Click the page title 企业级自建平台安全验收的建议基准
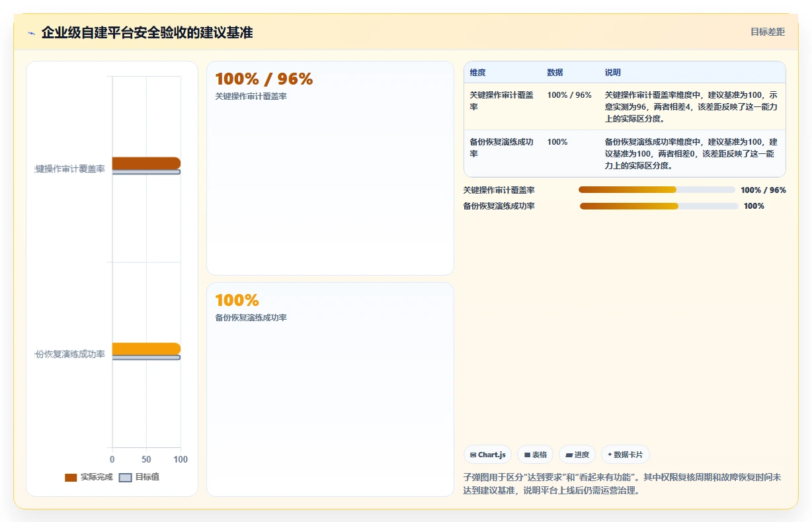This screenshot has height=522, width=812. click(147, 32)
